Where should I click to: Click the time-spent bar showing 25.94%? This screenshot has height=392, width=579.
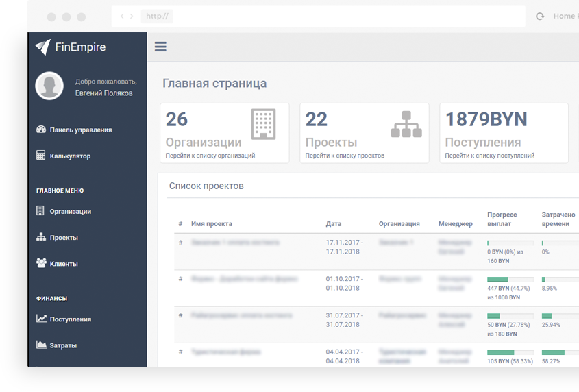pyautogui.click(x=560, y=316)
